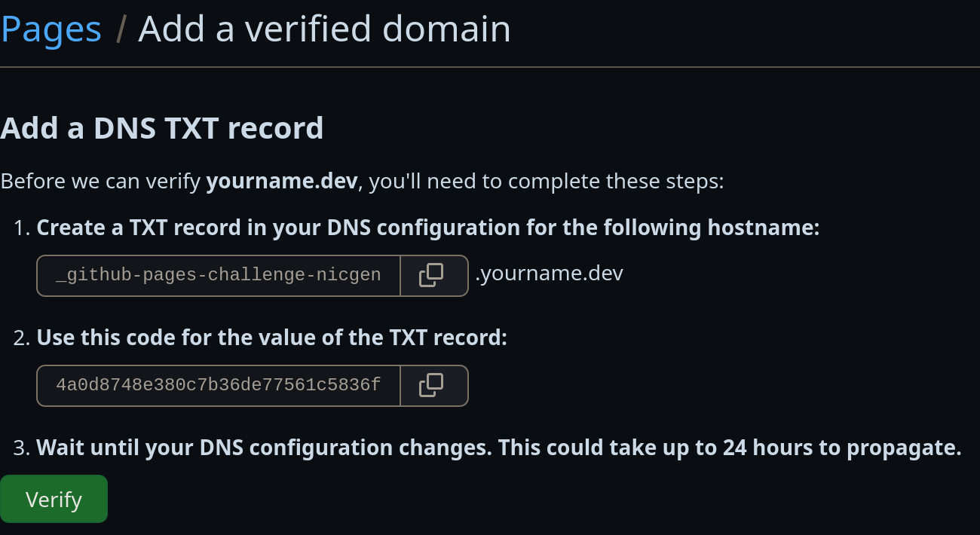Select the hostname field showing _github-pages-challenge-nicgen

pos(218,275)
